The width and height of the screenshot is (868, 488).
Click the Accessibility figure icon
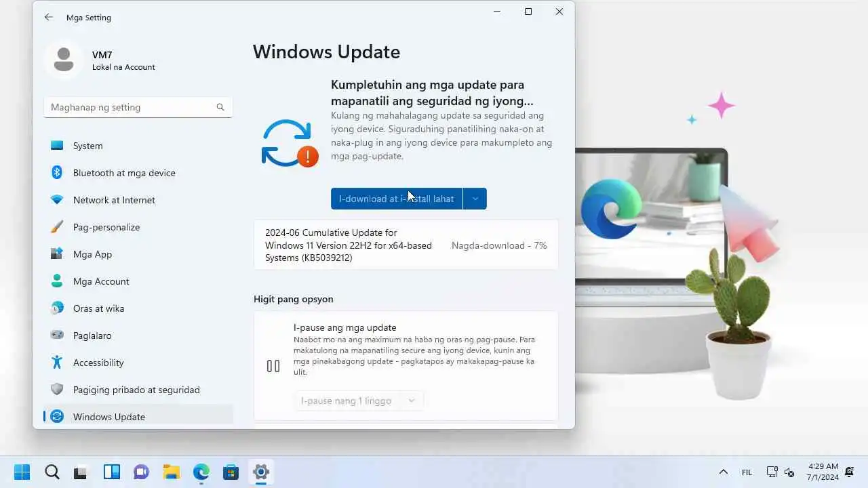(57, 362)
